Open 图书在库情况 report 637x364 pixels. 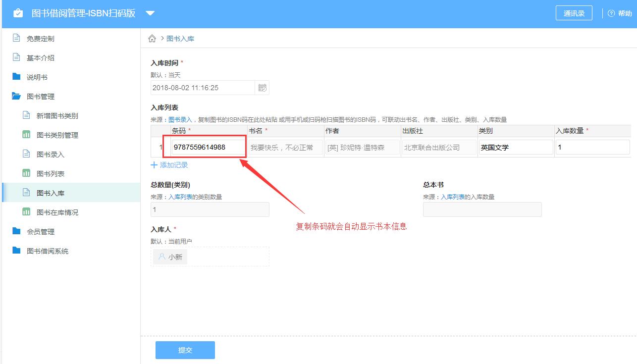[x=57, y=212]
